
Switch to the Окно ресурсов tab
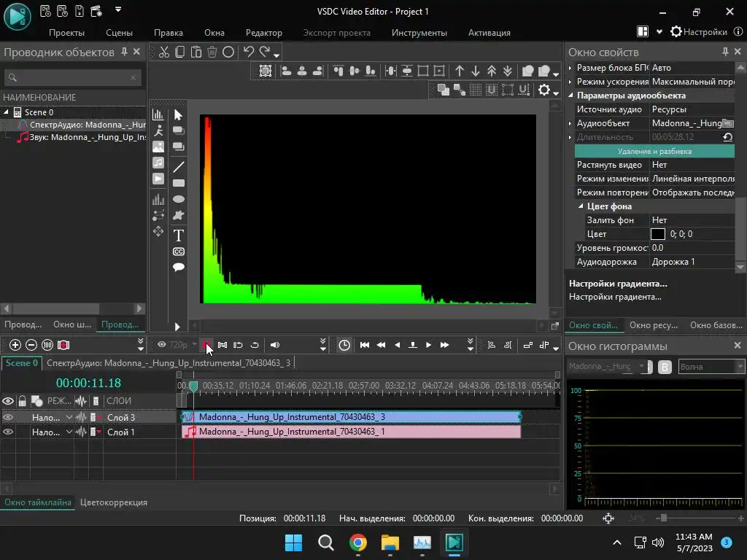click(x=653, y=325)
